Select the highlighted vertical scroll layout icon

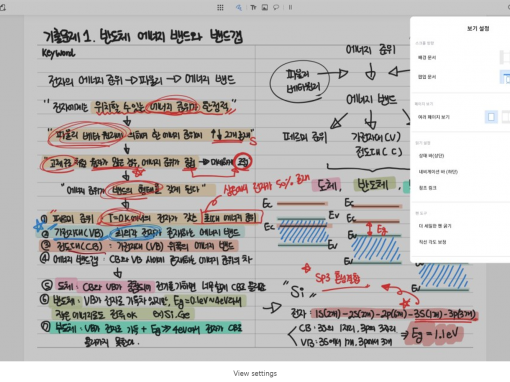tap(505, 77)
